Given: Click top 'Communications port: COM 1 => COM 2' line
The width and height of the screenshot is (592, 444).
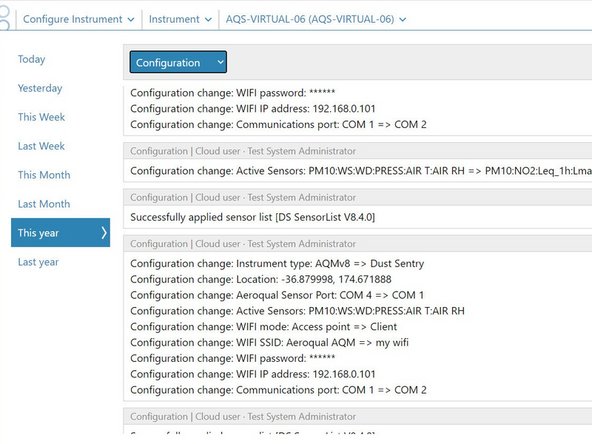Looking at the screenshot, I should tap(278, 125).
